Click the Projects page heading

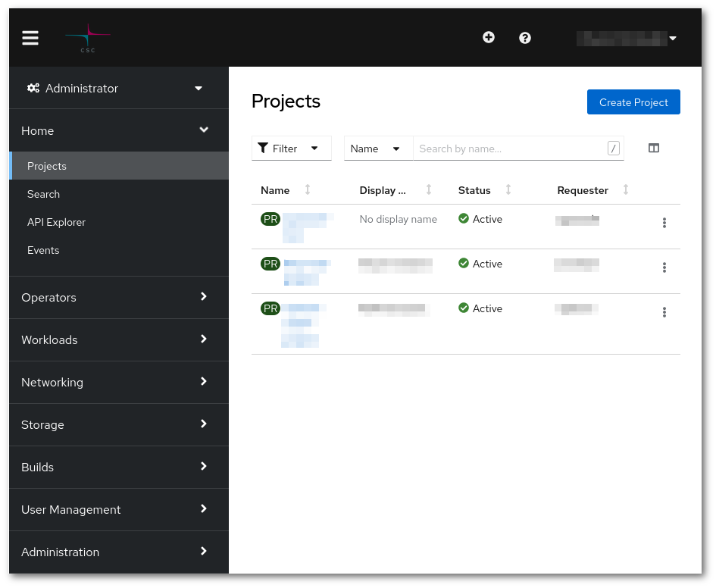[286, 102]
